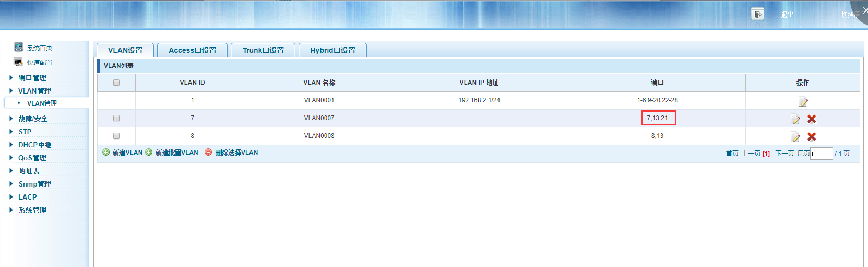Check the box for VLAN ID 7
This screenshot has height=267, width=868.
click(116, 118)
